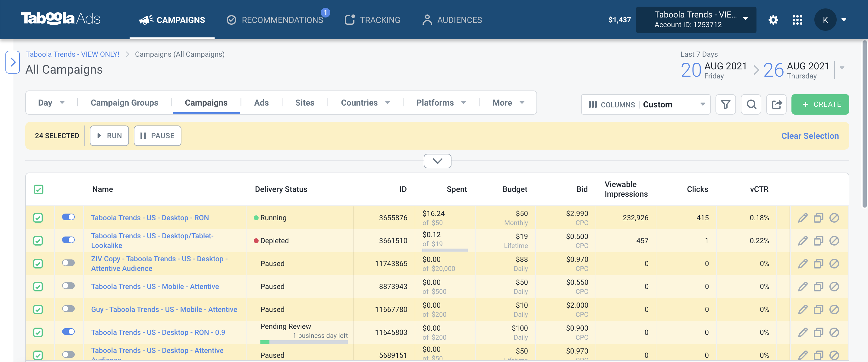Block icon on campaign 11645803 row
This screenshot has height=362, width=868.
coord(834,332)
